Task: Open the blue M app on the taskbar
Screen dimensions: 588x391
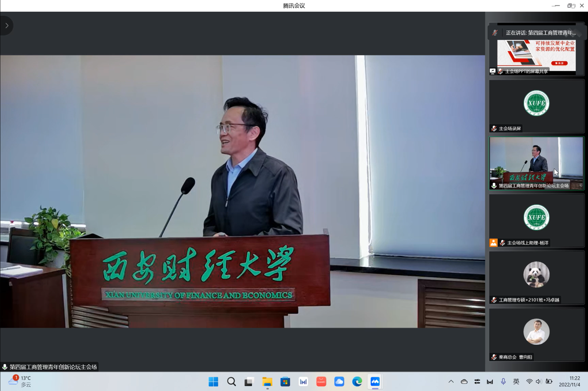Action: click(x=303, y=382)
